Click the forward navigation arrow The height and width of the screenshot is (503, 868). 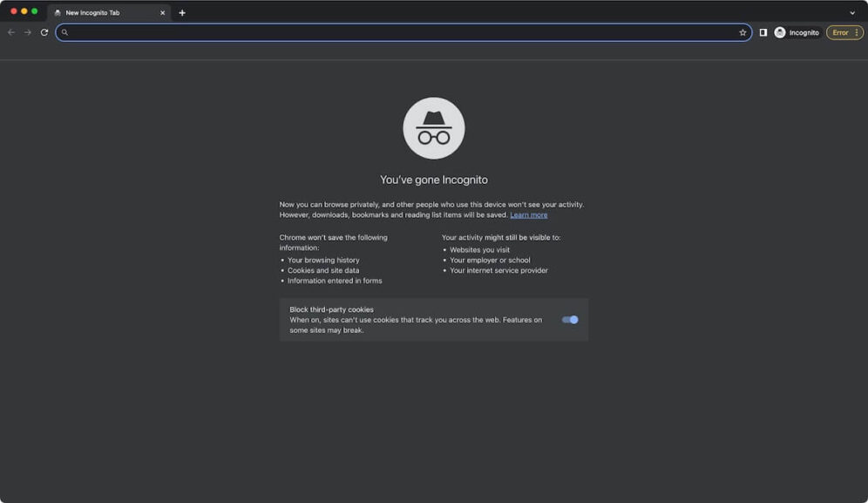coord(27,31)
